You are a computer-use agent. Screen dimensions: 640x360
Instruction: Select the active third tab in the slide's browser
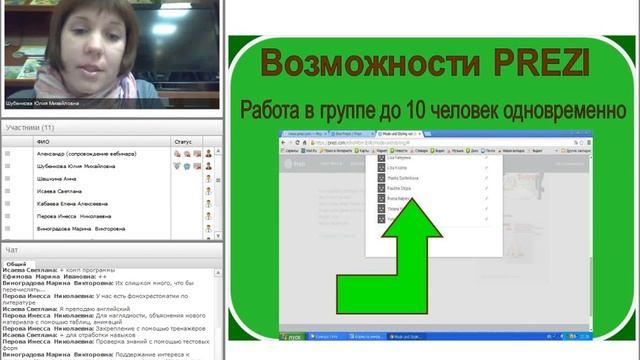tap(399, 134)
